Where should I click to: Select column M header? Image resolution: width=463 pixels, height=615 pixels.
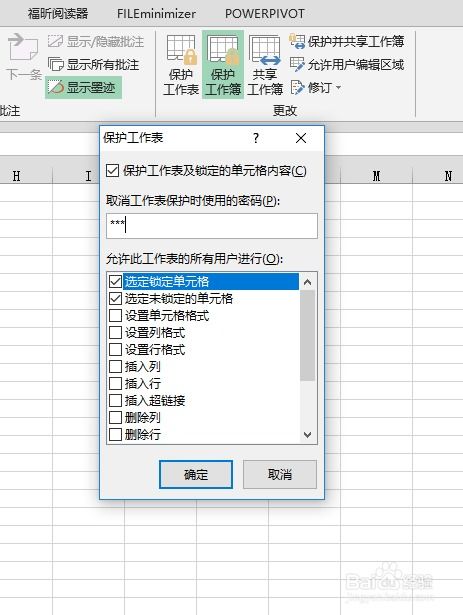coord(376,176)
